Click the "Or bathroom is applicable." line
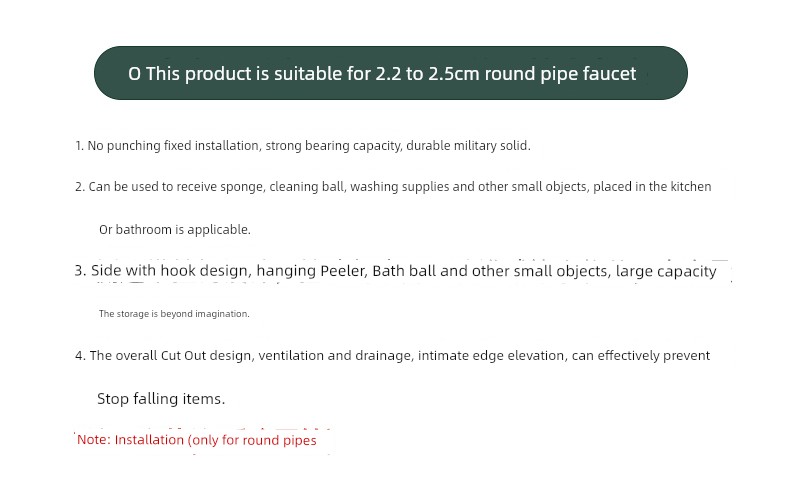Screen dimensions: 790x502 [x=174, y=230]
